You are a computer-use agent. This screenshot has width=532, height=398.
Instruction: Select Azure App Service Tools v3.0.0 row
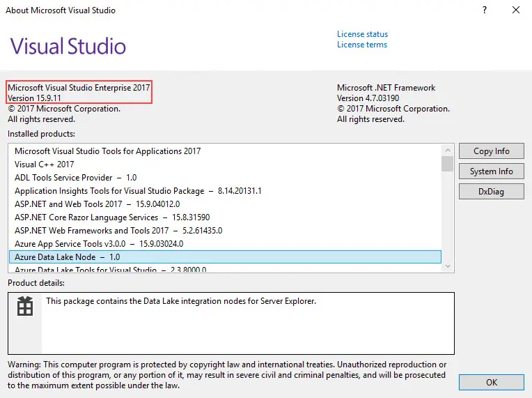tap(226, 244)
